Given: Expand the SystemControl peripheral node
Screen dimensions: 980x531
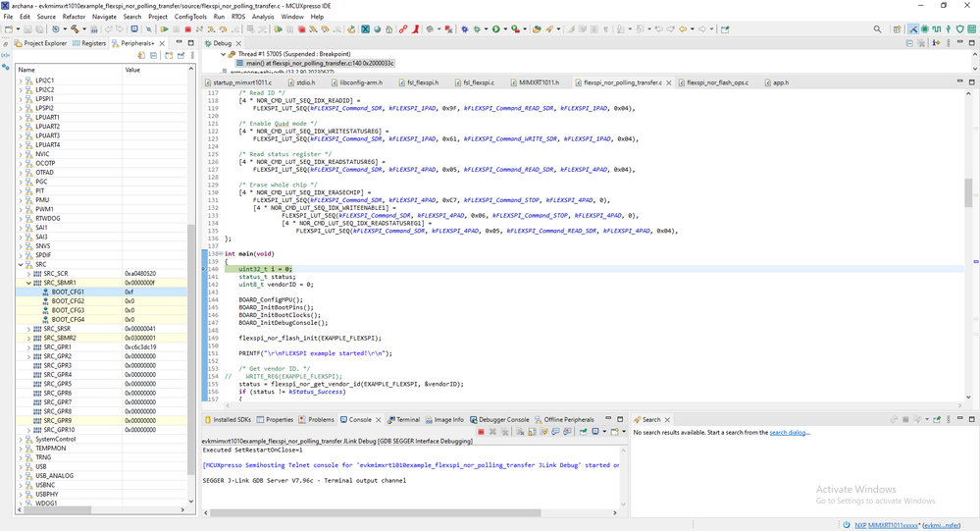Looking at the screenshot, I should tap(21, 439).
